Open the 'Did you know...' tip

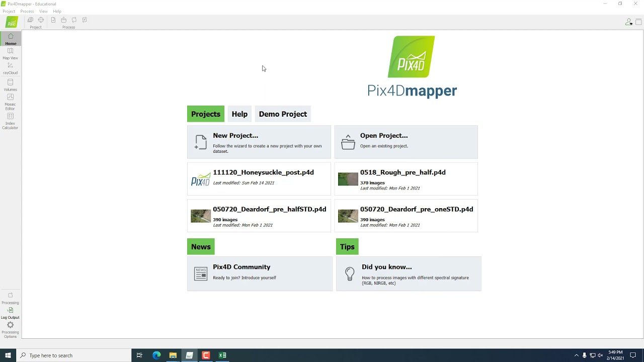pos(409,274)
